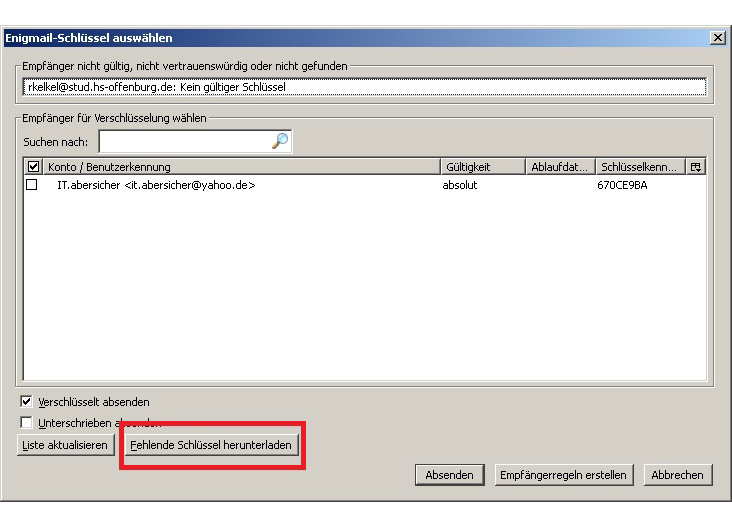Cancel the dialog with 'Abbrechen'
Viewport: 732px width, 527px height.
677,475
